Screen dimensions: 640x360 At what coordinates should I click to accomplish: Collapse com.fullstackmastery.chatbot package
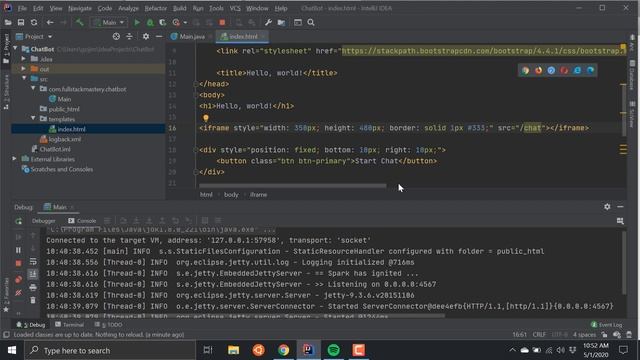coord(33,89)
